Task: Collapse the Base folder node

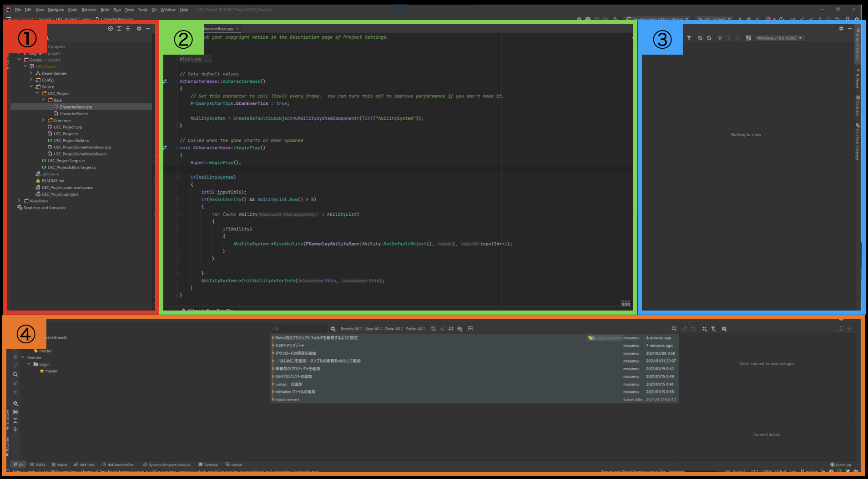Action: coord(43,100)
